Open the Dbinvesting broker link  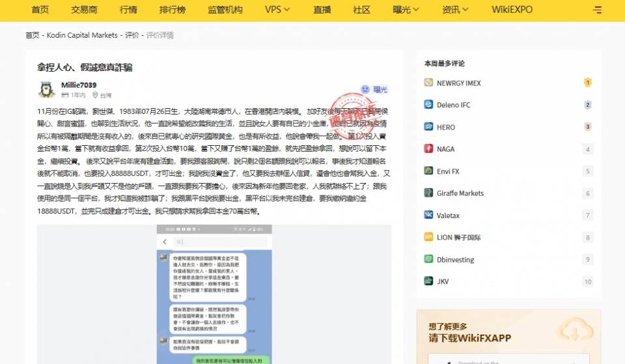(456, 260)
